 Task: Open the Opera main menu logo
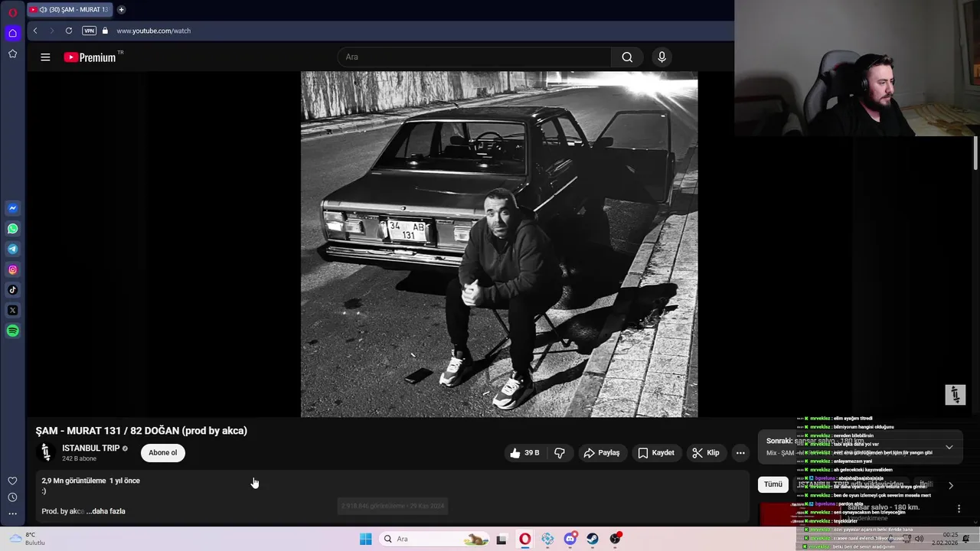click(12, 12)
